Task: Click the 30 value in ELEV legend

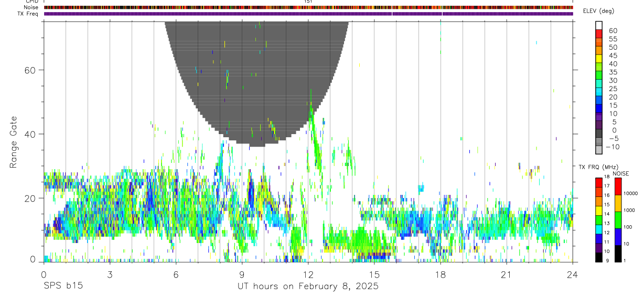Action: 613,81
